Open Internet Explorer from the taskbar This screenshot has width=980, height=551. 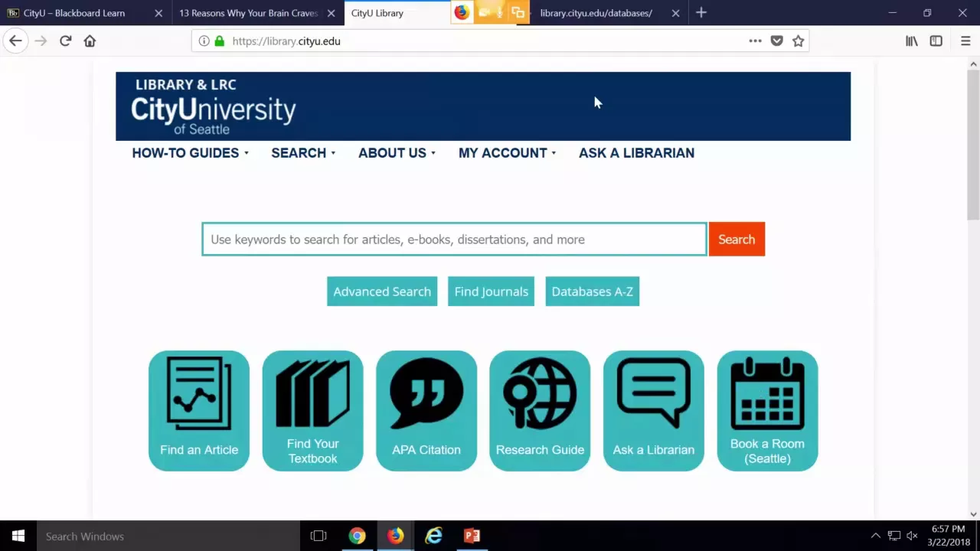pyautogui.click(x=433, y=536)
